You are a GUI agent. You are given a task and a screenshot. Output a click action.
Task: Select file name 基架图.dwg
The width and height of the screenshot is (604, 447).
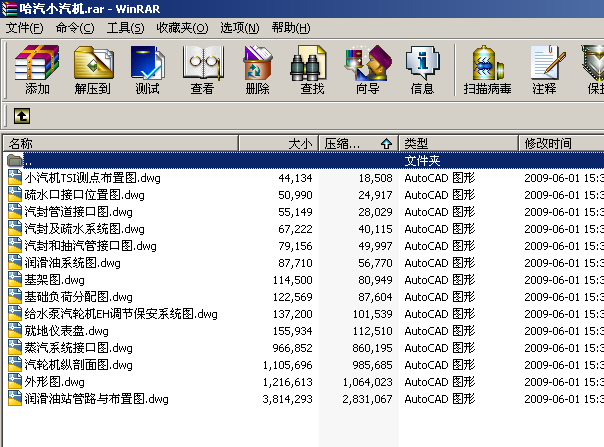click(54, 280)
